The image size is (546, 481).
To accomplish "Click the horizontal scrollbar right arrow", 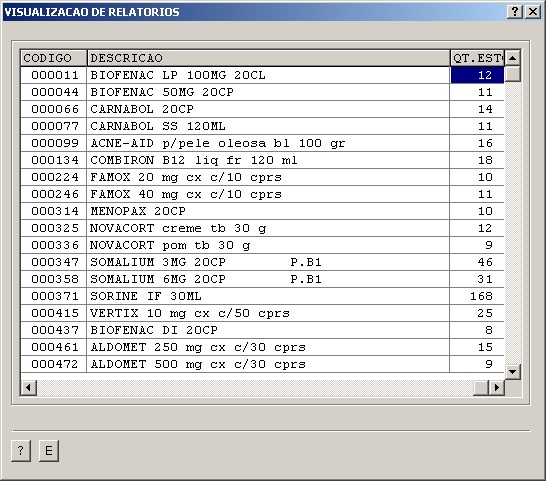I will click(497, 387).
